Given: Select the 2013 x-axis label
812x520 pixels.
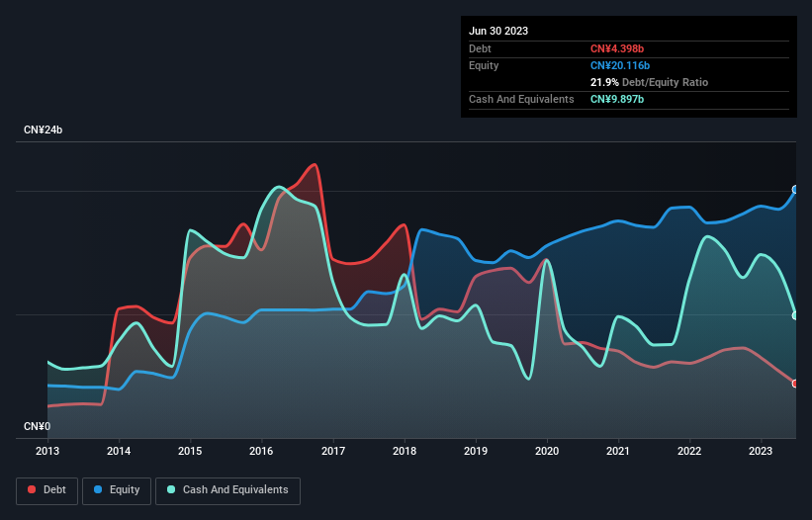Looking at the screenshot, I should pos(47,451).
